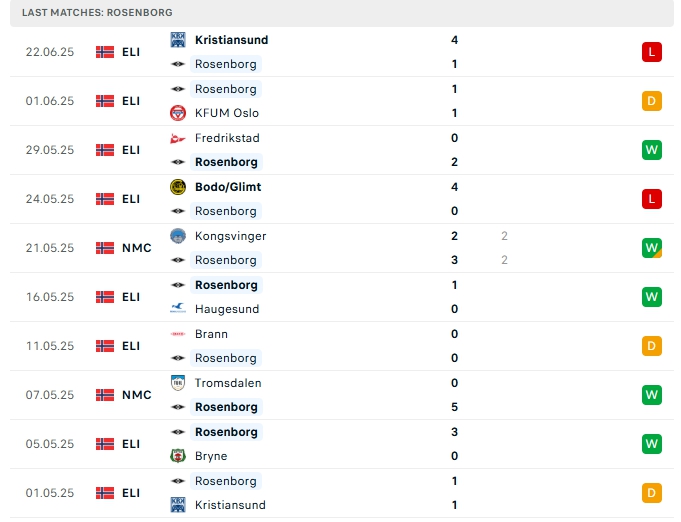The image size is (681, 522).
Task: Click the green W badge for 29.05.25 match
Action: [x=652, y=150]
